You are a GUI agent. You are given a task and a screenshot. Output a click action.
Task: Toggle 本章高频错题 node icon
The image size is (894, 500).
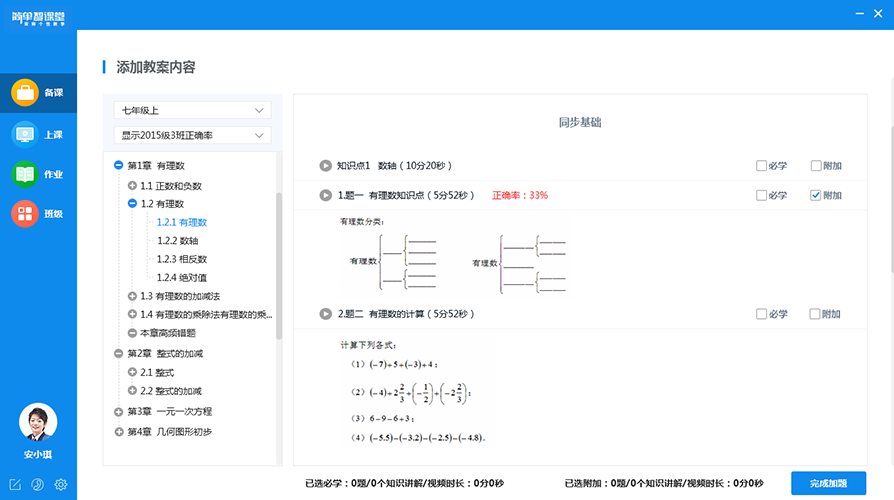[132, 333]
